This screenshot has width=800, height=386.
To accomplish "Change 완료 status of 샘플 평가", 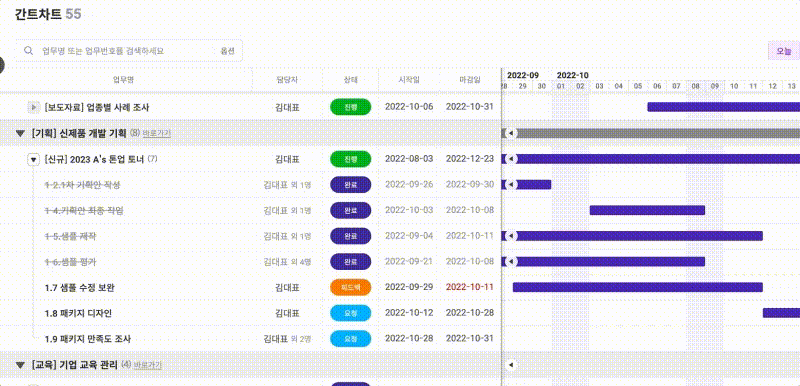I will pyautogui.click(x=351, y=262).
